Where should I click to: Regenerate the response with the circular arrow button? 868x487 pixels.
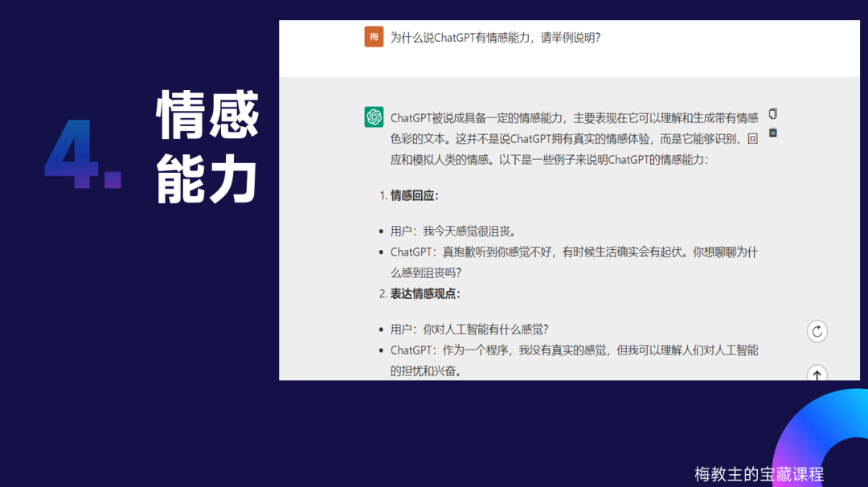point(817,331)
